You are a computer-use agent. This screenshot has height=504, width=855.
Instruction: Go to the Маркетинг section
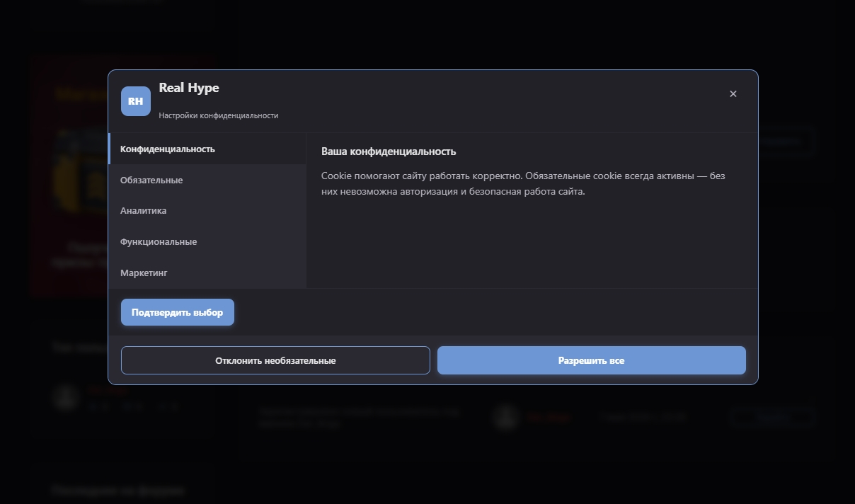[207, 273]
